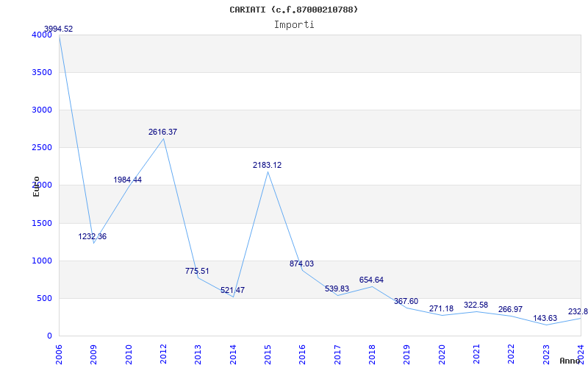The height and width of the screenshot is (368, 588).
Task: Click data label 271.18
Action: tap(442, 309)
